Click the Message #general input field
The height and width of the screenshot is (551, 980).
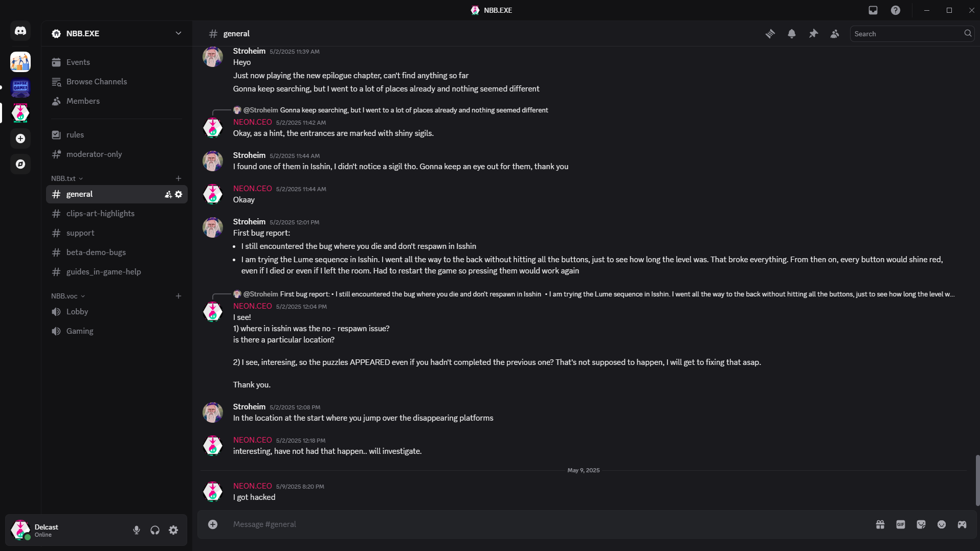[x=409, y=524]
